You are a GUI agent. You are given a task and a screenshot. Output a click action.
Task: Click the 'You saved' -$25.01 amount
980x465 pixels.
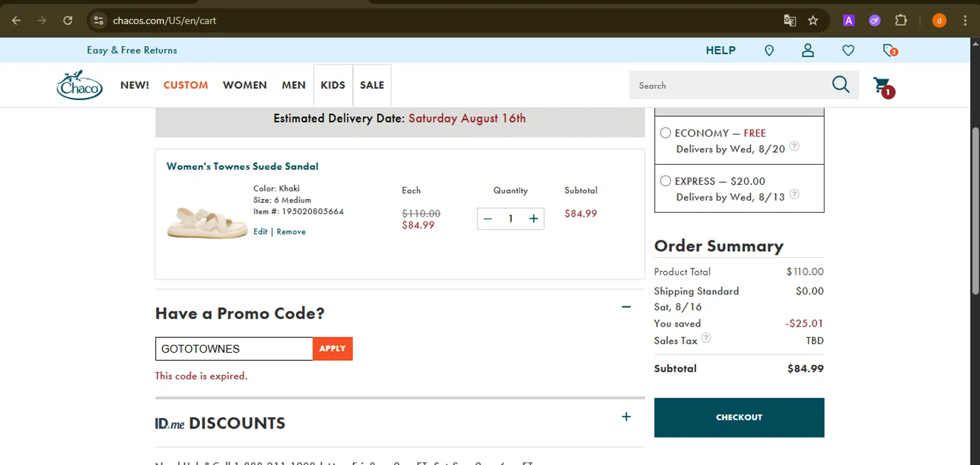click(804, 323)
